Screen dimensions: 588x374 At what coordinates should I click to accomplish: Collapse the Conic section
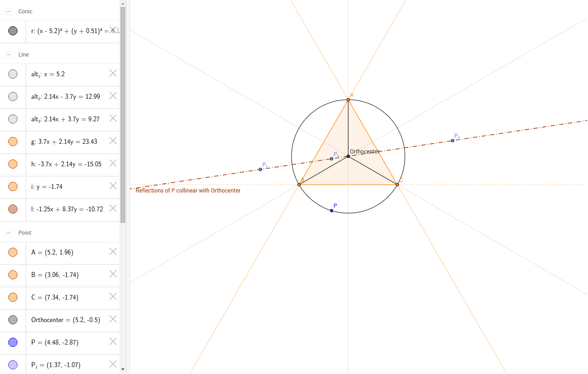(8, 11)
